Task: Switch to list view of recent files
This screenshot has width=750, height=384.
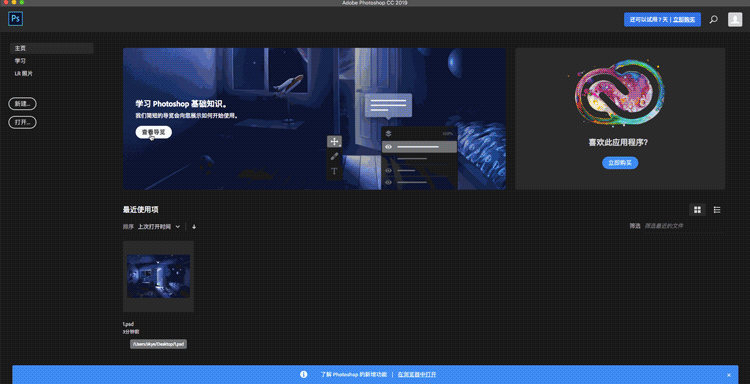Action: coord(717,209)
